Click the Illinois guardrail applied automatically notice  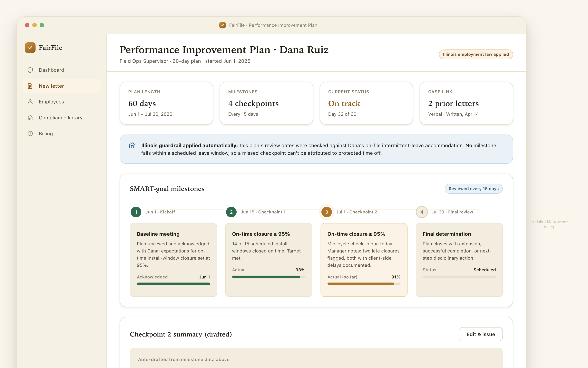316,149
